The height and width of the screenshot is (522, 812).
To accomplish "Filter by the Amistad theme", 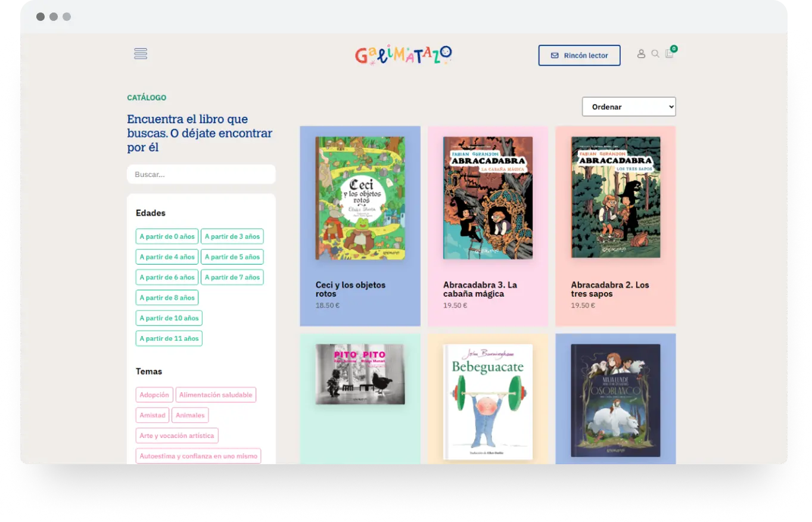I will (x=153, y=415).
